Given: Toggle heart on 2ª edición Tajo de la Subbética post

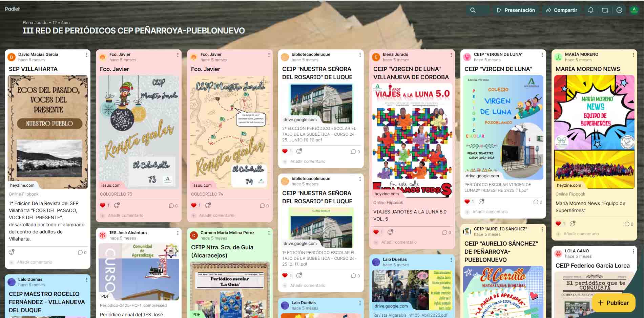Looking at the screenshot, I should 285,151.
